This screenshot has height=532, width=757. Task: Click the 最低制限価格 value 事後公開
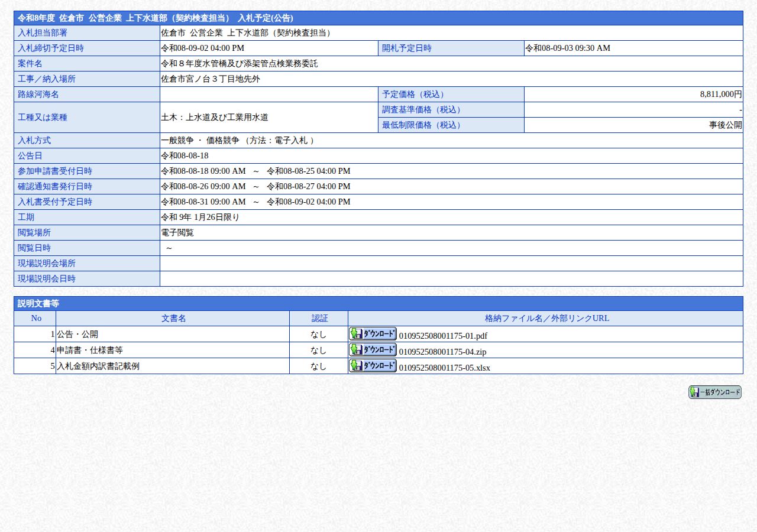coord(726,125)
